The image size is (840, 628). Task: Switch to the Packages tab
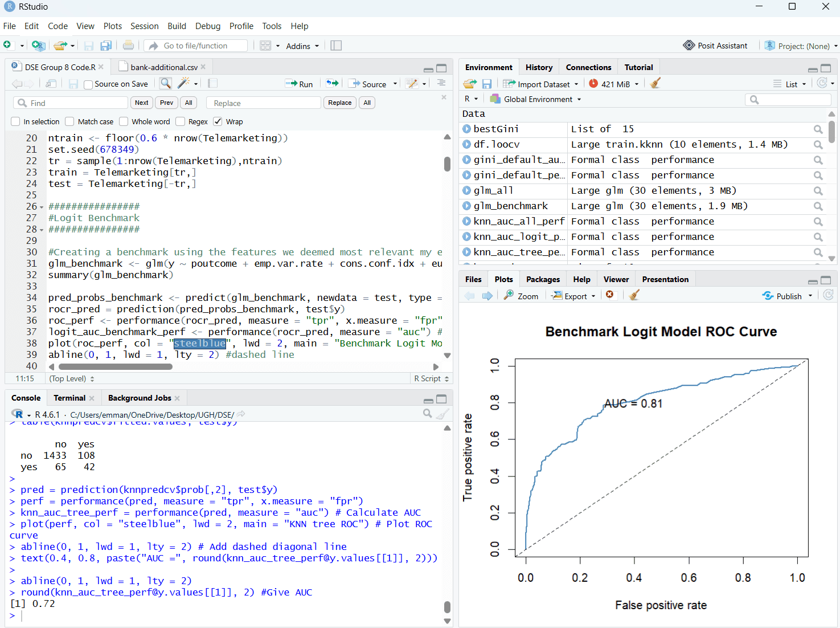tap(543, 279)
